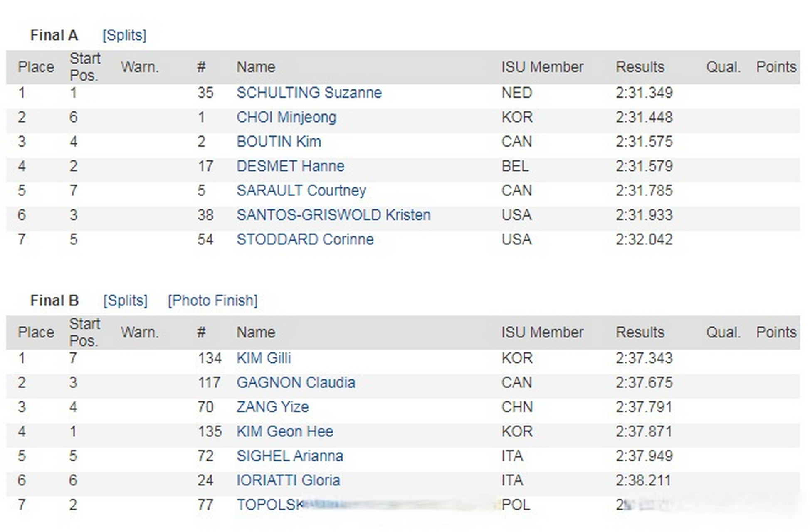
Task: Open SIGHEL Arianna's profile
Action: point(290,456)
